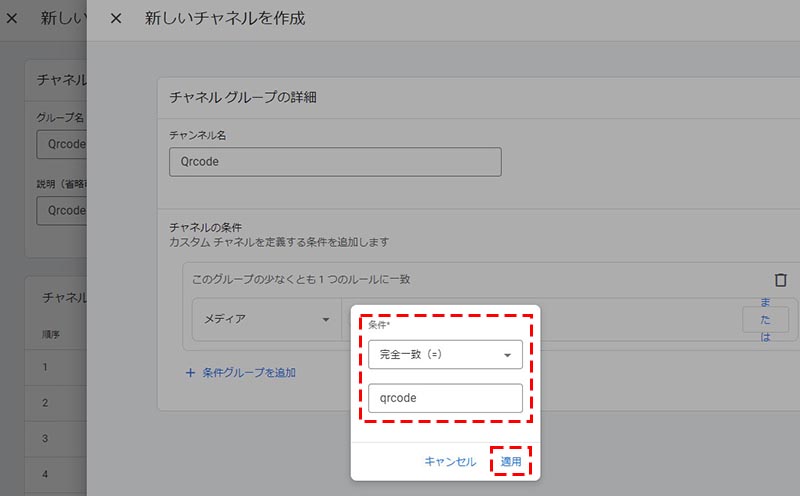Click キャンセル in the condition popup
Viewport: 800px width, 496px height.
tap(450, 461)
